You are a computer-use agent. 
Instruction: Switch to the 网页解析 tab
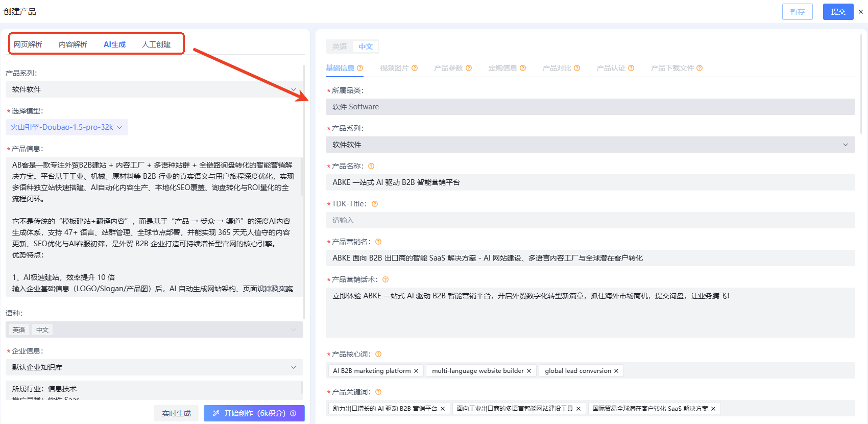[28, 44]
